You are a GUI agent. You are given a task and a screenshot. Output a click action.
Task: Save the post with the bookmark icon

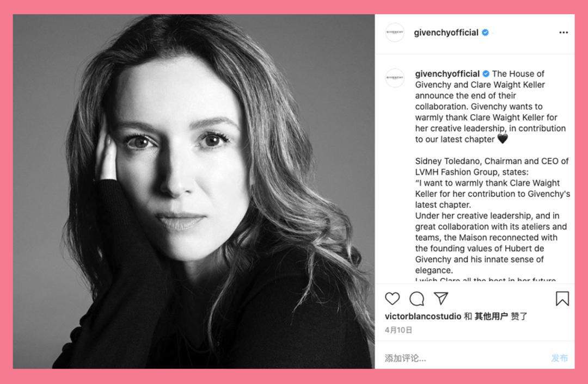coord(562,299)
